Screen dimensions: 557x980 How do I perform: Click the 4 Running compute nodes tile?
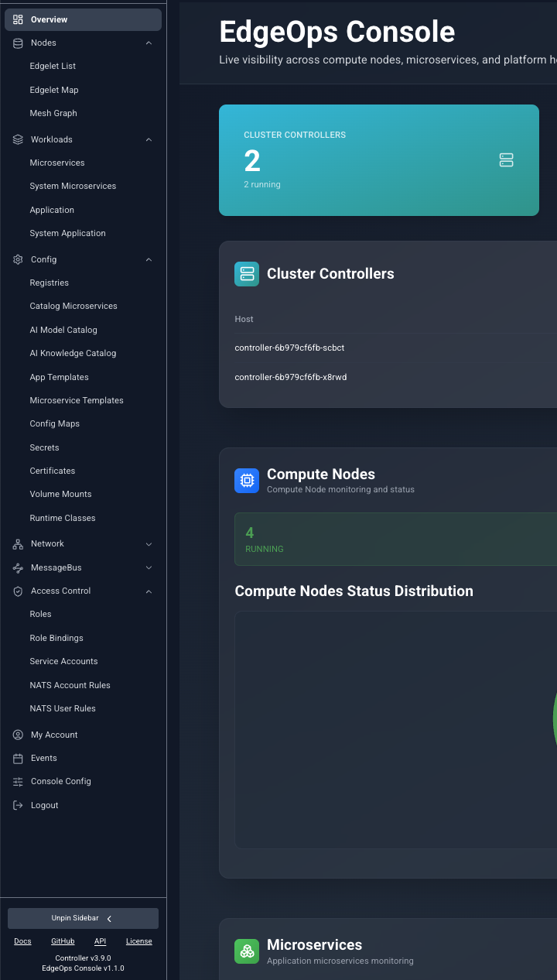point(395,540)
